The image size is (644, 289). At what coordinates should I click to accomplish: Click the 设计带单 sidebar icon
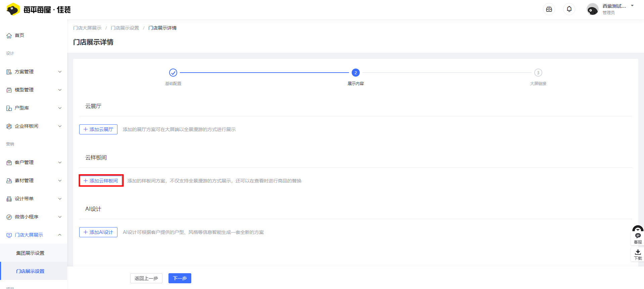tap(9, 199)
